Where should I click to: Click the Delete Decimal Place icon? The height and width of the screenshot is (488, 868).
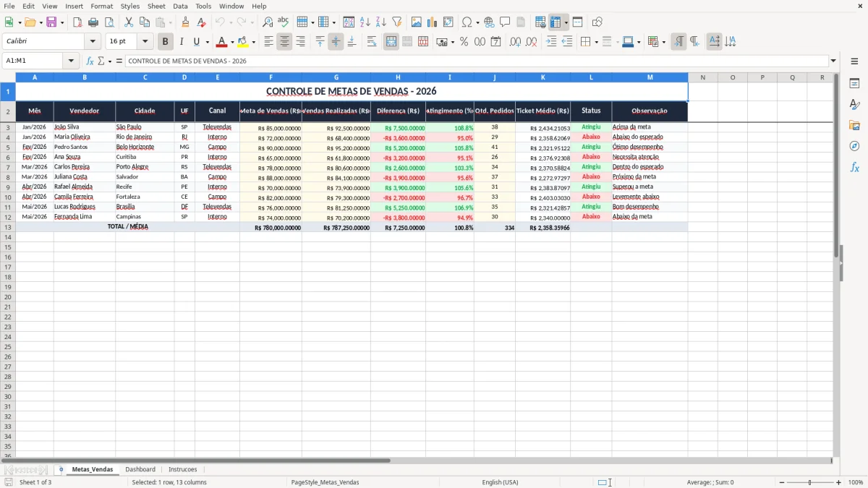click(x=531, y=42)
